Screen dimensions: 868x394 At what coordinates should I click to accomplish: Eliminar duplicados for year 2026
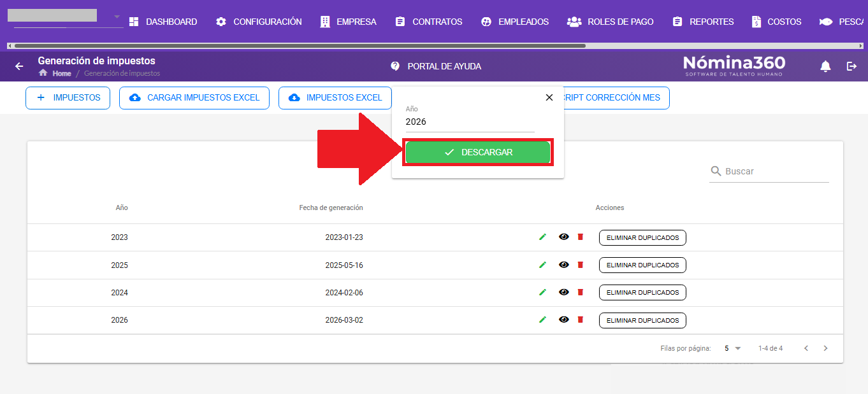tap(642, 320)
